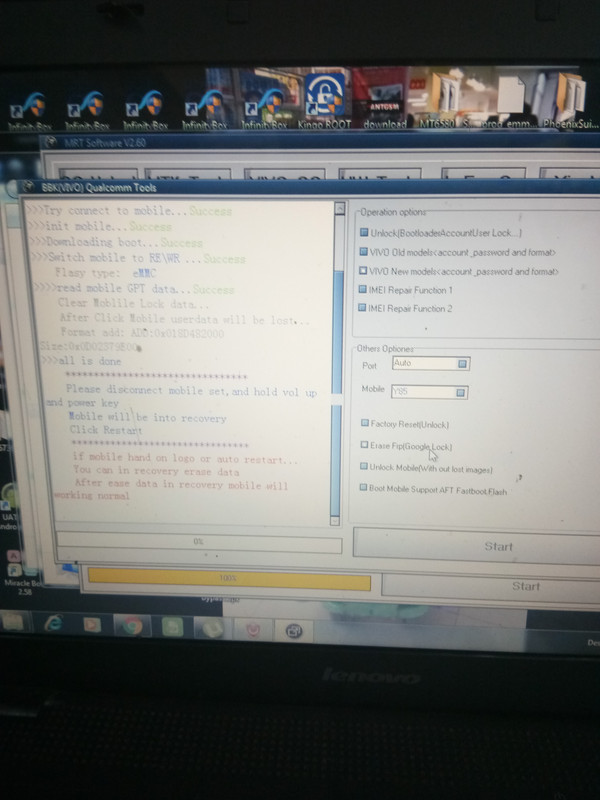
Task: Click the log line ">>>all is done"
Action: click(x=82, y=361)
